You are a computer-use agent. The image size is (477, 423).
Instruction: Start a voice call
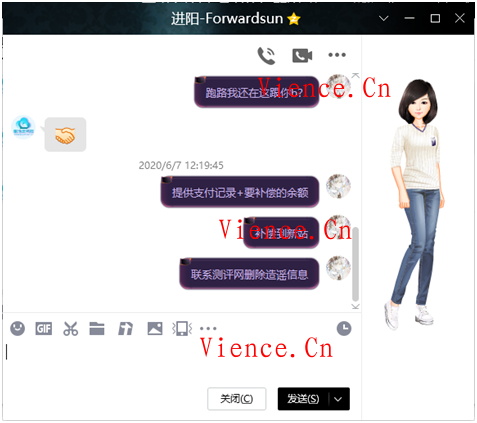[266, 55]
